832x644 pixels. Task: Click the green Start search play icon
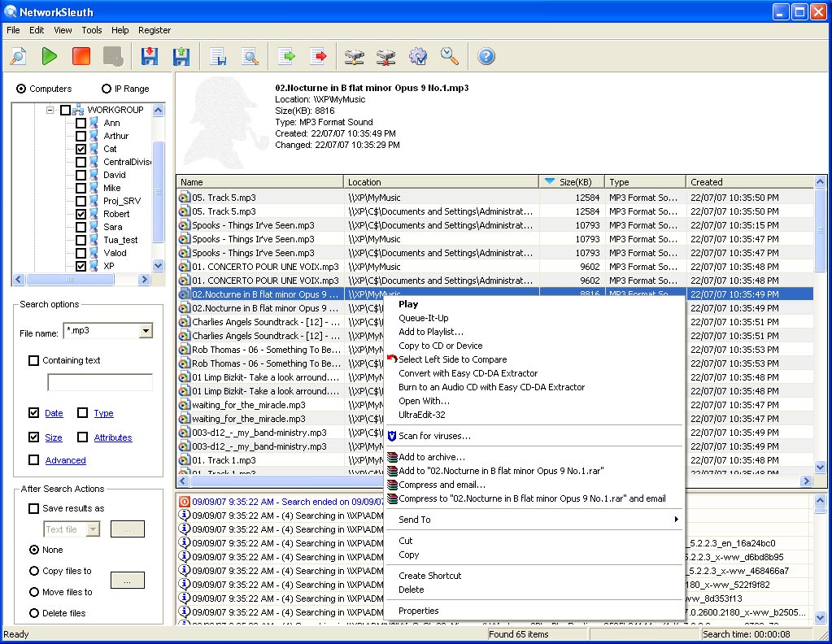click(x=50, y=56)
